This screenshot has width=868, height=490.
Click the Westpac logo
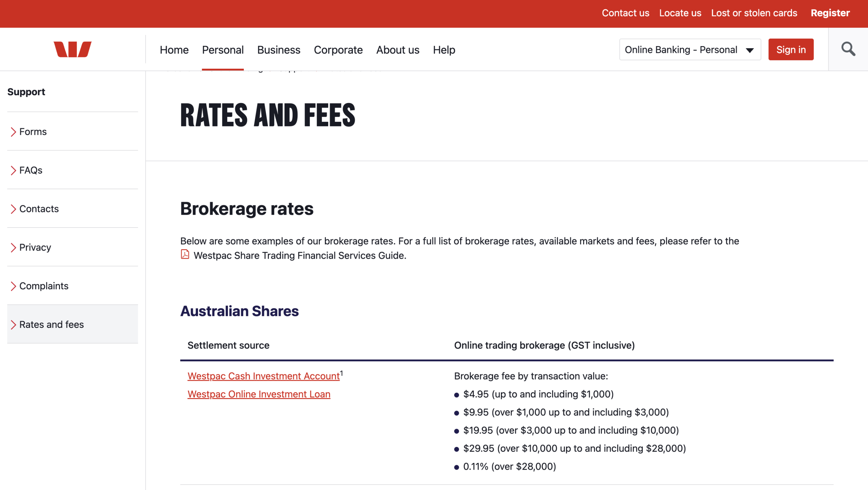point(73,50)
